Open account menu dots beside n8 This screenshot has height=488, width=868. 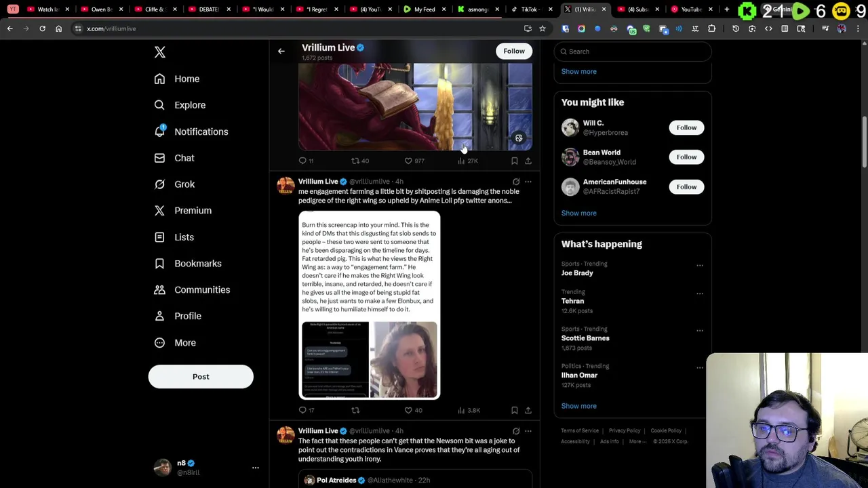click(256, 468)
